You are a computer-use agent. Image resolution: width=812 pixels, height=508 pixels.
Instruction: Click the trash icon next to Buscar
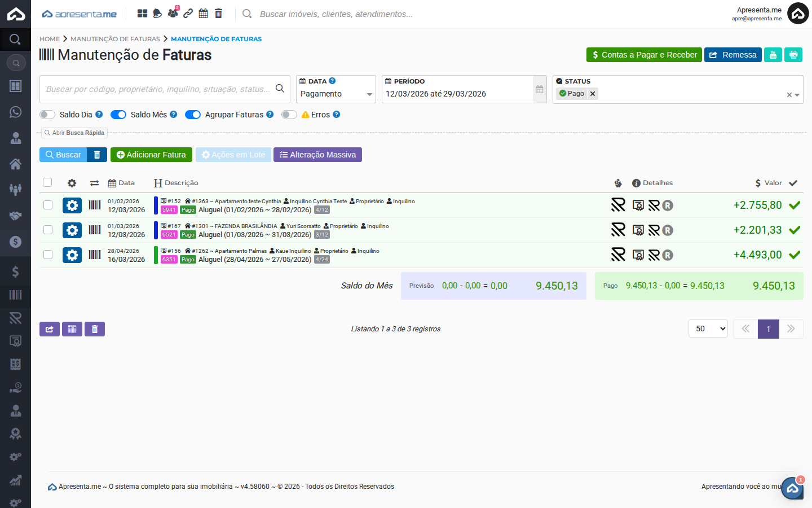pyautogui.click(x=97, y=155)
